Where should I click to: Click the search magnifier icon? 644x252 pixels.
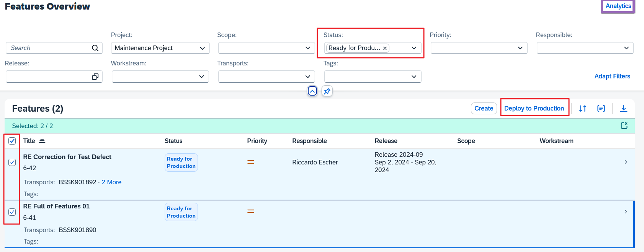click(x=95, y=48)
